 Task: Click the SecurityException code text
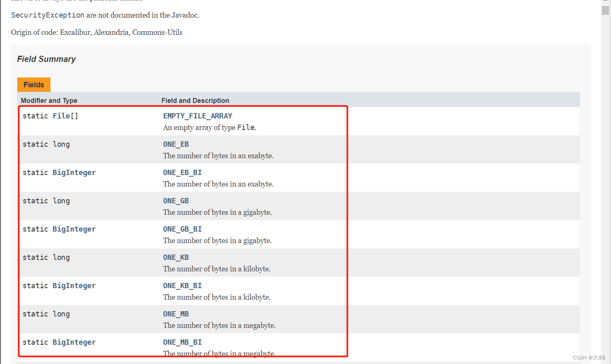(48, 15)
